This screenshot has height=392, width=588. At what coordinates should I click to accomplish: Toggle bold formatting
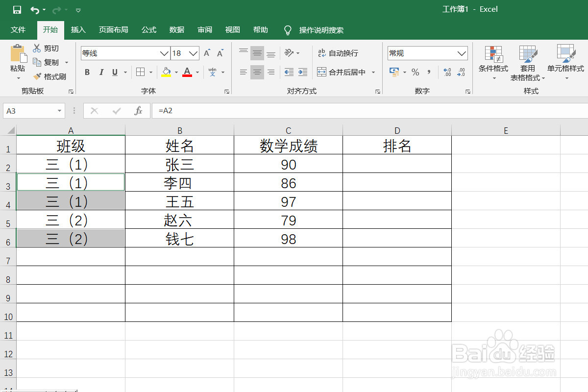(x=87, y=72)
